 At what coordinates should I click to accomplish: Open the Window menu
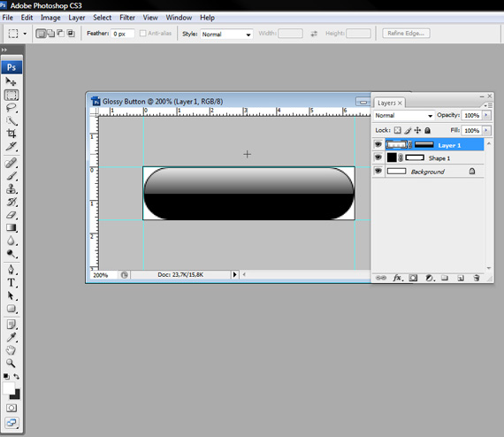click(x=179, y=18)
